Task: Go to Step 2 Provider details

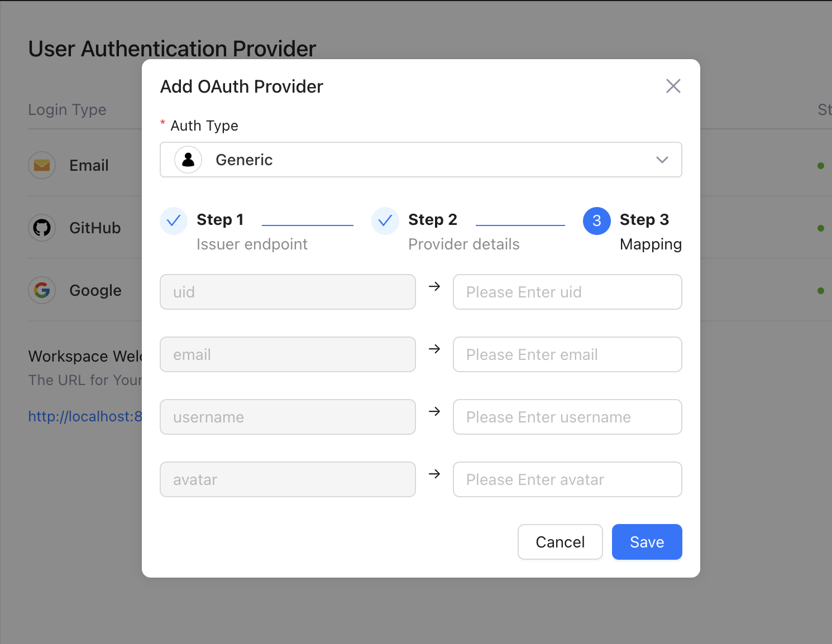Action: point(463,232)
